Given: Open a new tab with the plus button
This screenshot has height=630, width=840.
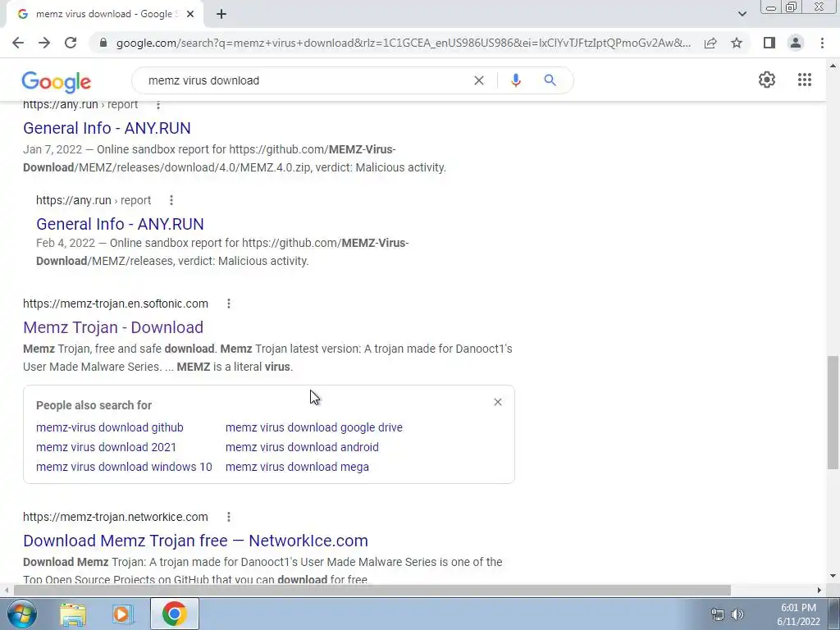Looking at the screenshot, I should coord(221,14).
